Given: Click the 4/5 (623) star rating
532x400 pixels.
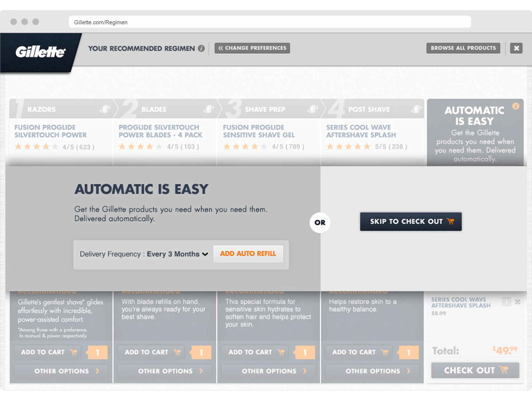Looking at the screenshot, I should click(54, 147).
